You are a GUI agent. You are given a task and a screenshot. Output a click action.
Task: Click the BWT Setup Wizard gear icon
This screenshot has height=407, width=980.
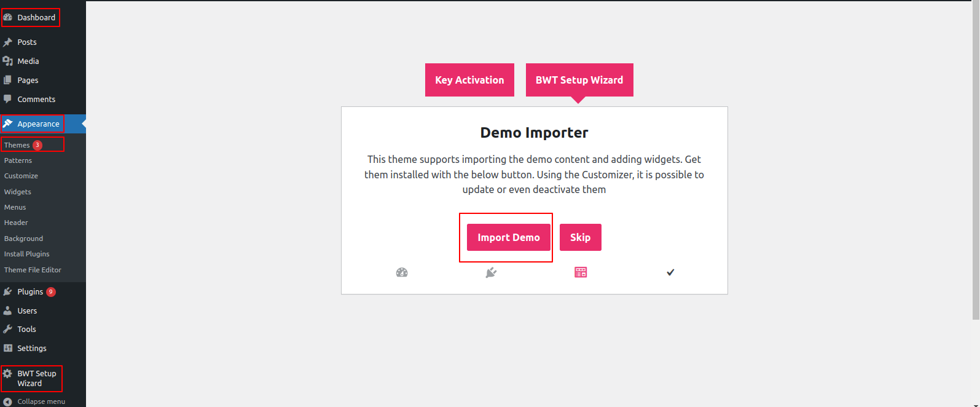[x=8, y=374]
